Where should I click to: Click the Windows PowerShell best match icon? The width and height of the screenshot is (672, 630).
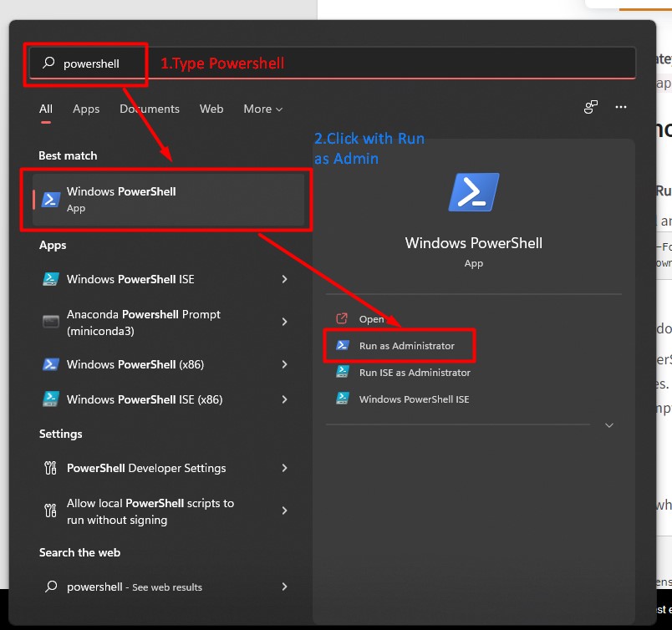51,200
